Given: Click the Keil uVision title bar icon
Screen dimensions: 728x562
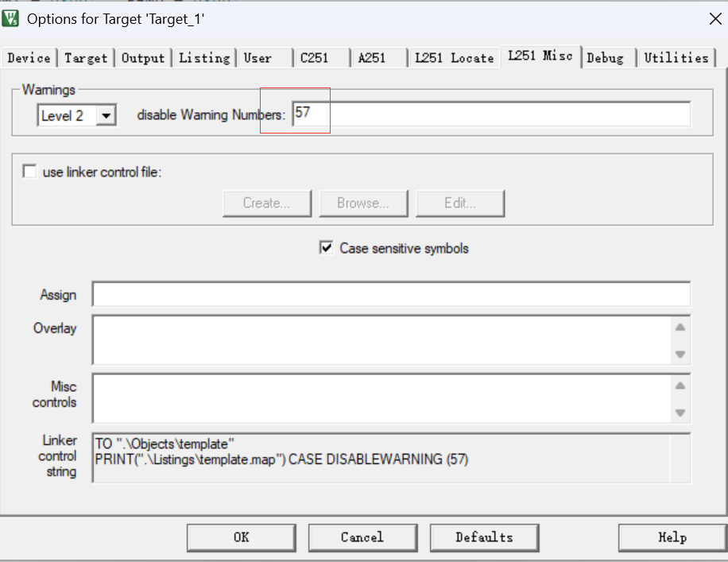Looking at the screenshot, I should 10,18.
